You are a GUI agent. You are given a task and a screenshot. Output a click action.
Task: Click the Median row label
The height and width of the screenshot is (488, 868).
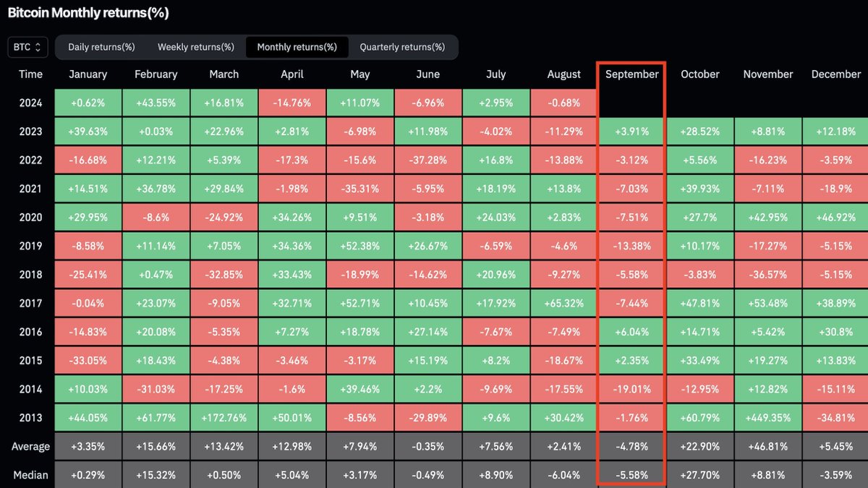tap(30, 475)
